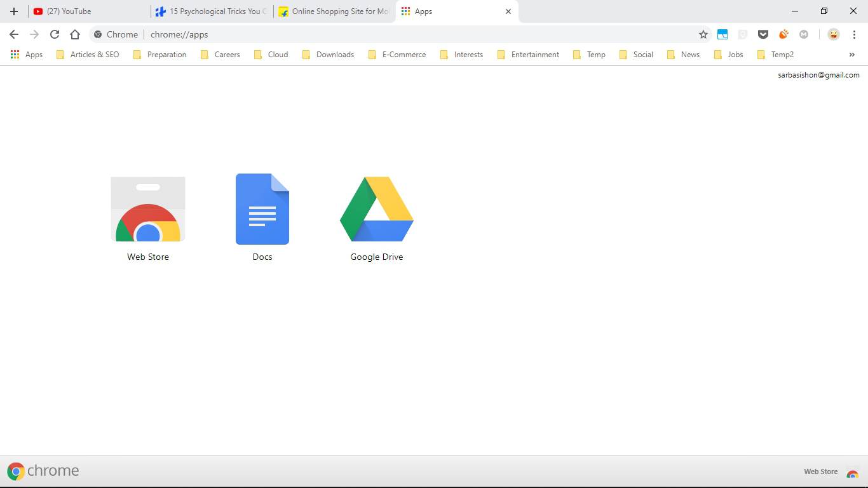Reload the current page

(55, 34)
